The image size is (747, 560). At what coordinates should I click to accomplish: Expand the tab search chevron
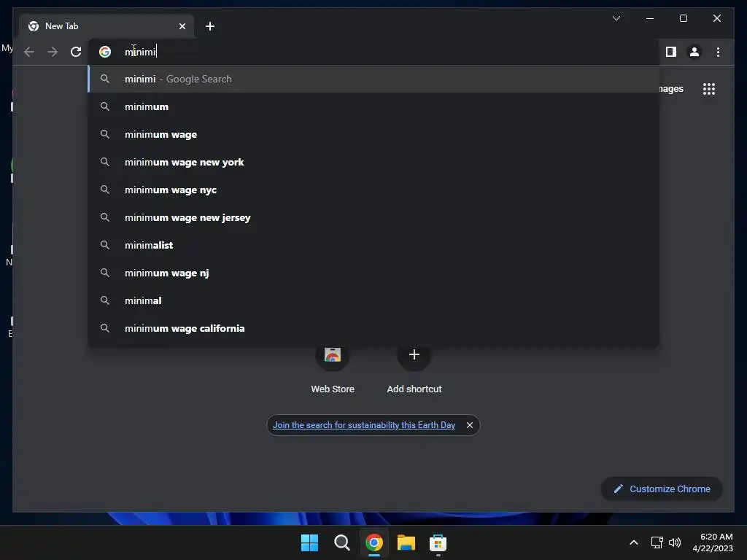pos(616,18)
